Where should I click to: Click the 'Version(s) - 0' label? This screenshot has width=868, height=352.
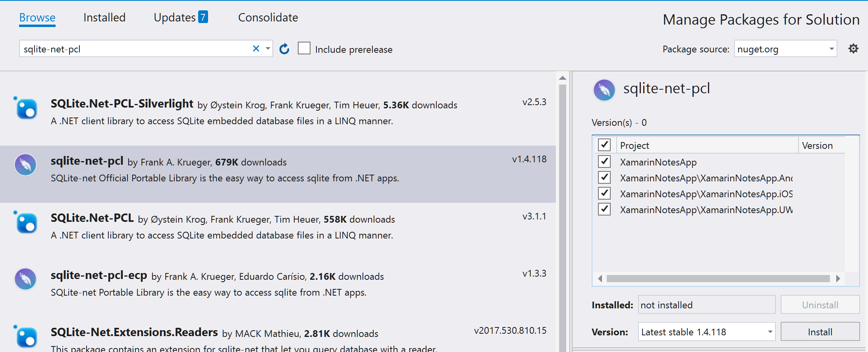point(619,123)
